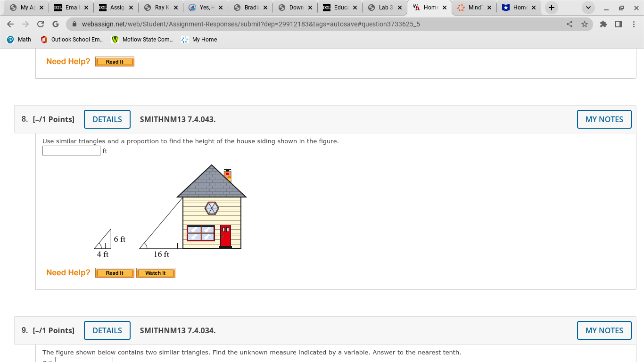Open MY NOTES for question 8
644x362 pixels.
pyautogui.click(x=604, y=119)
